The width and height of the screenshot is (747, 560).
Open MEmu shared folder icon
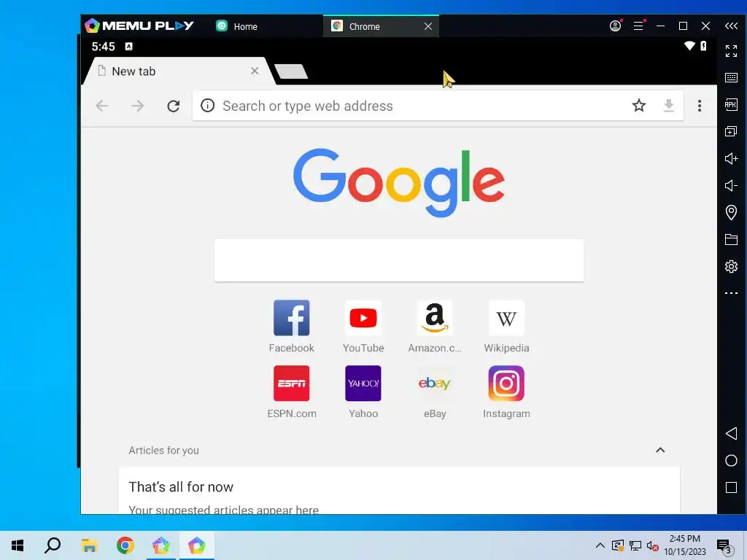731,239
